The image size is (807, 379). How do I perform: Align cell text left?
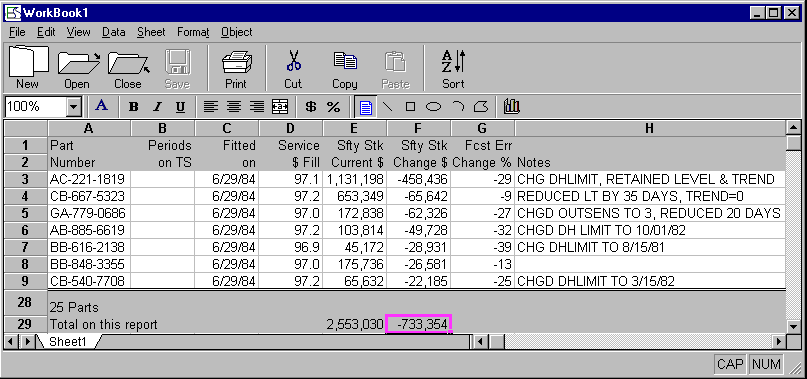click(210, 107)
